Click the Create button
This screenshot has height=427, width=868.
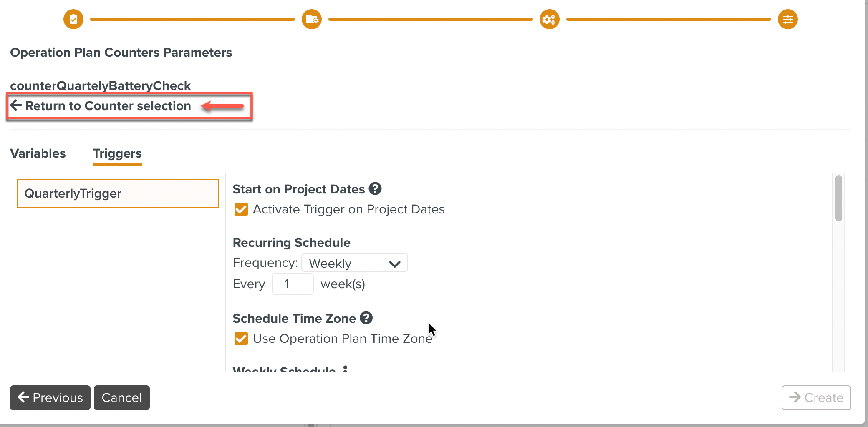click(816, 398)
